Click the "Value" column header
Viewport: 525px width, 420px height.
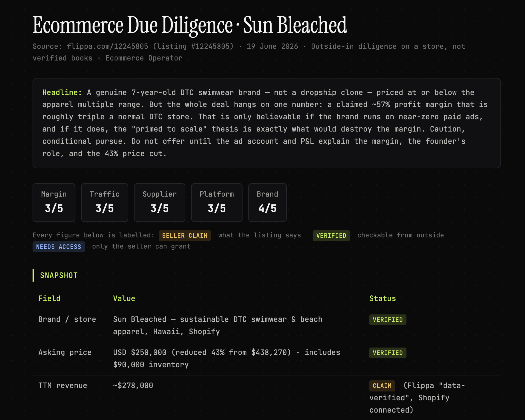124,298
